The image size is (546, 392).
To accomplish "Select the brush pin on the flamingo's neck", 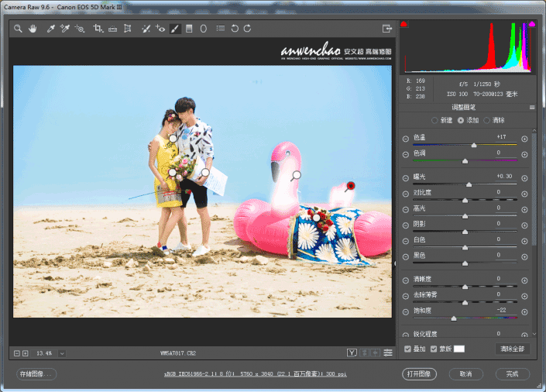I will click(297, 175).
